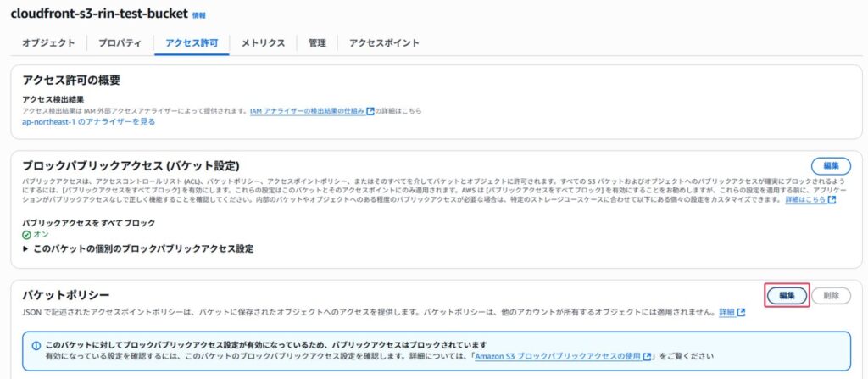Click external link icon beside bucket policy 詳細
This screenshot has width=868, height=379.
coord(741,313)
